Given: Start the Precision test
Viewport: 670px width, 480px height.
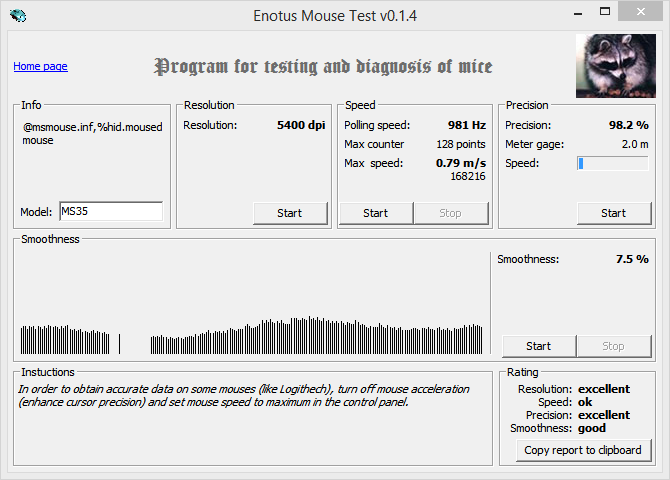Looking at the screenshot, I should 614,213.
